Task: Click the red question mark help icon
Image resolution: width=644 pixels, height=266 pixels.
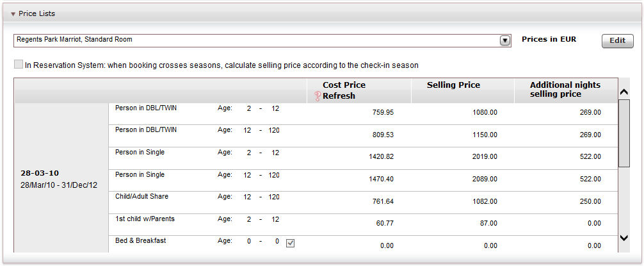Action: [x=317, y=96]
